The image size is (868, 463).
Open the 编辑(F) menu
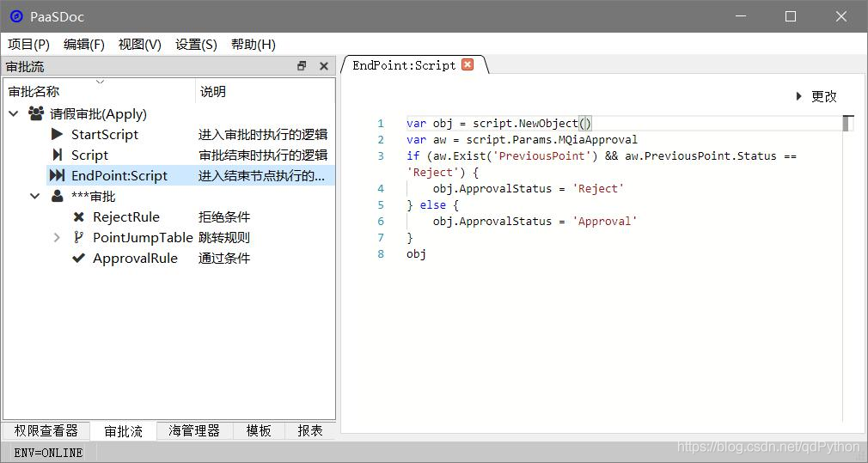[83, 45]
